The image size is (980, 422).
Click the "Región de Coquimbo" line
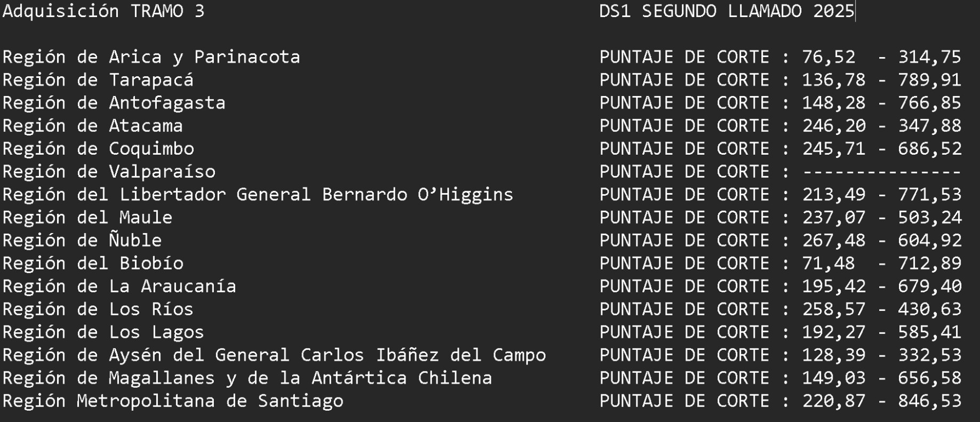98,149
